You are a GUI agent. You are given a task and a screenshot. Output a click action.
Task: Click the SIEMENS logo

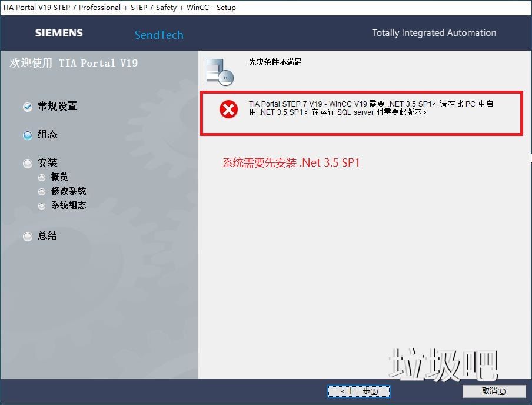tap(58, 33)
